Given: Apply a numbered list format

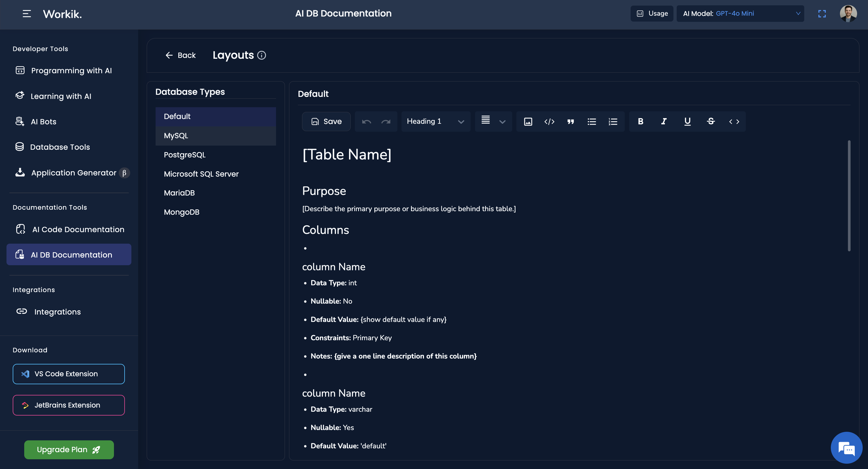Looking at the screenshot, I should click(x=613, y=121).
